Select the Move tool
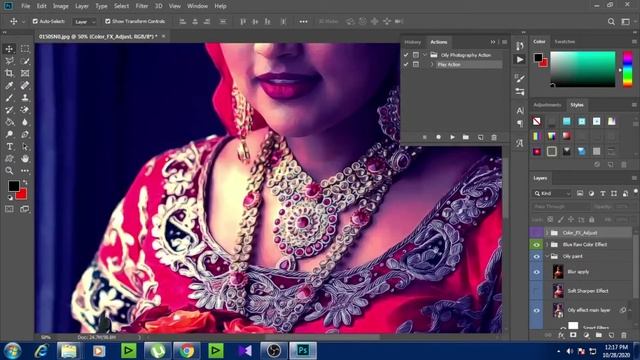640x360 pixels. (x=9, y=49)
